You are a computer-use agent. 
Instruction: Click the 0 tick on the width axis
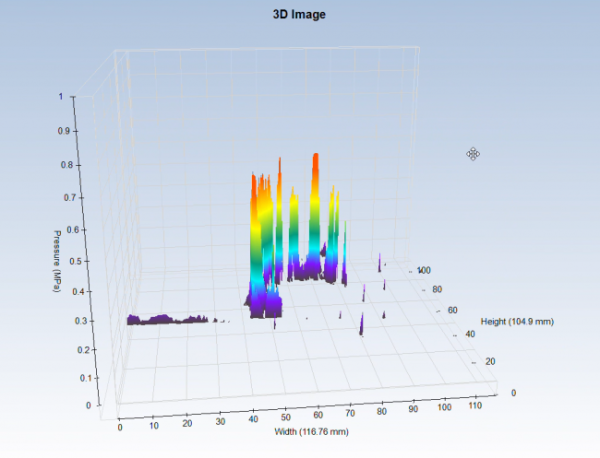tap(120, 427)
